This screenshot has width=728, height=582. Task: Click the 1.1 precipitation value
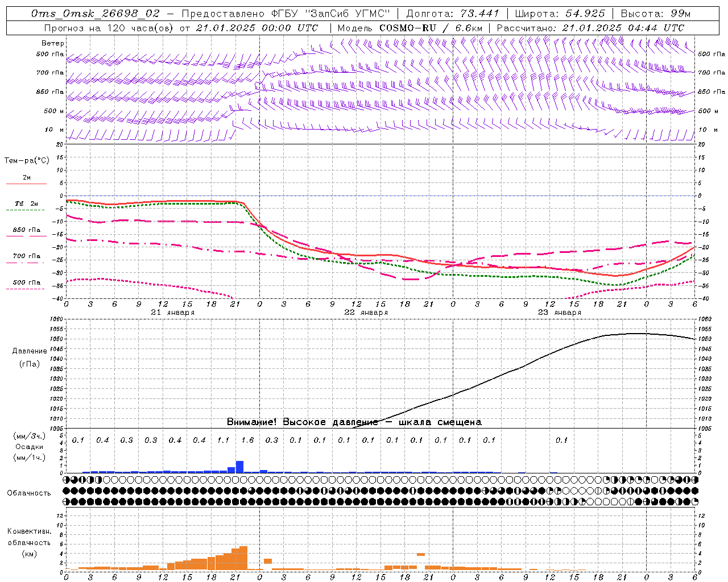click(224, 440)
